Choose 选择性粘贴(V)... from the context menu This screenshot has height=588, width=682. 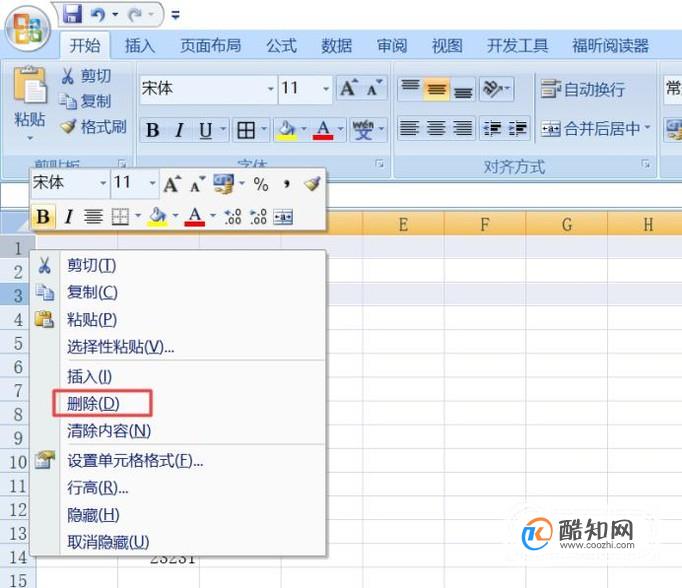tap(178, 347)
